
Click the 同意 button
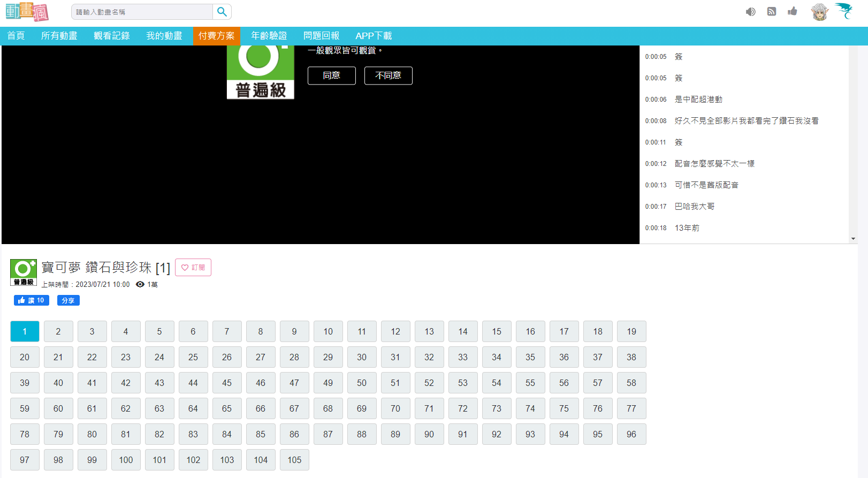332,75
